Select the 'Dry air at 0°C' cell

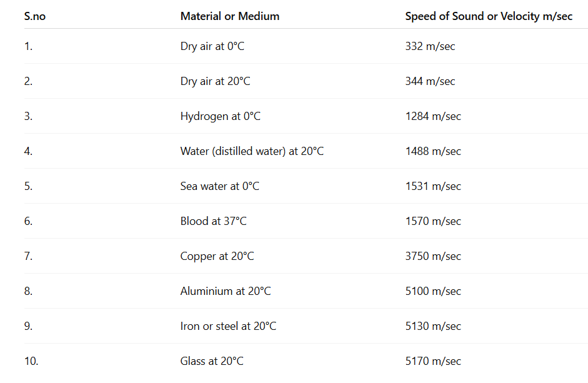tap(212, 46)
